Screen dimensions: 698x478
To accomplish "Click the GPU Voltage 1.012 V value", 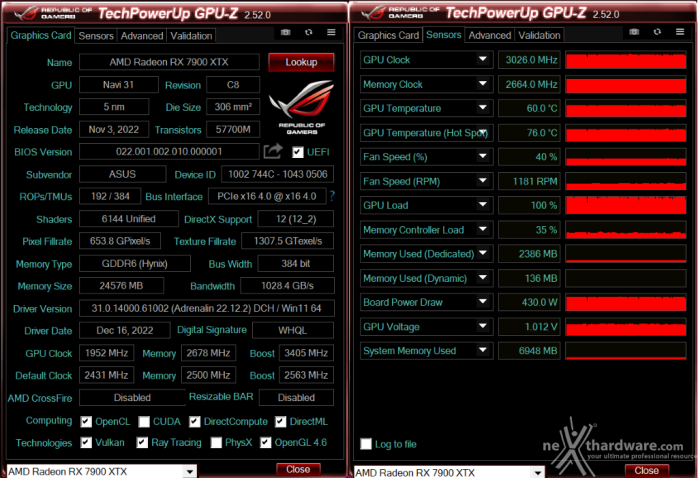I will click(x=529, y=327).
